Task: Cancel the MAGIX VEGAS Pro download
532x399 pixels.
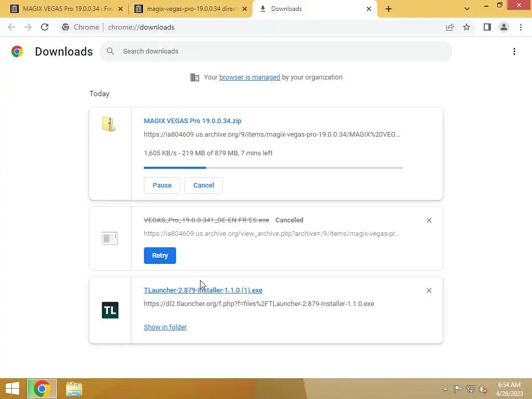Action: [204, 185]
